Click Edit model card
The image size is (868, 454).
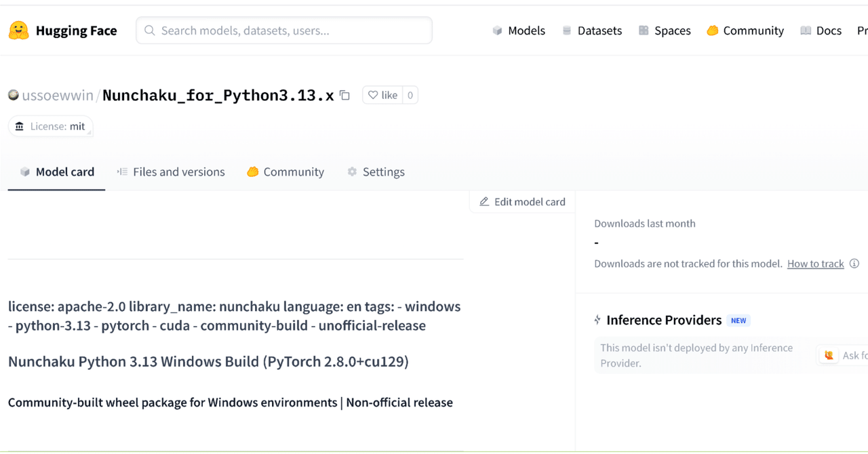521,201
